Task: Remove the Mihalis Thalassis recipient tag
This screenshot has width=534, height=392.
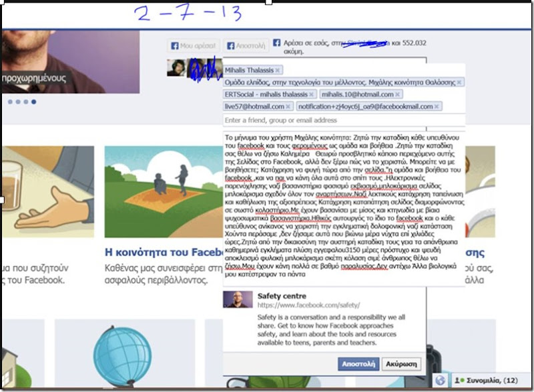Action: [x=278, y=71]
